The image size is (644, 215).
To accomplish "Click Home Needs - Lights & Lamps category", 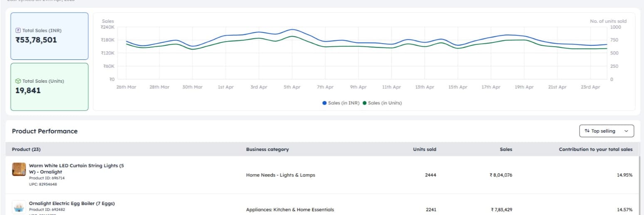I will pyautogui.click(x=281, y=175).
